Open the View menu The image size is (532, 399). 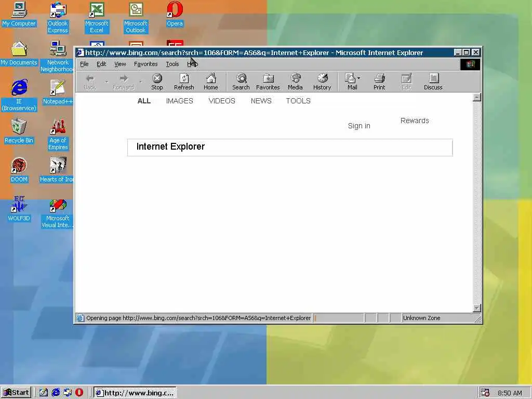pos(120,64)
